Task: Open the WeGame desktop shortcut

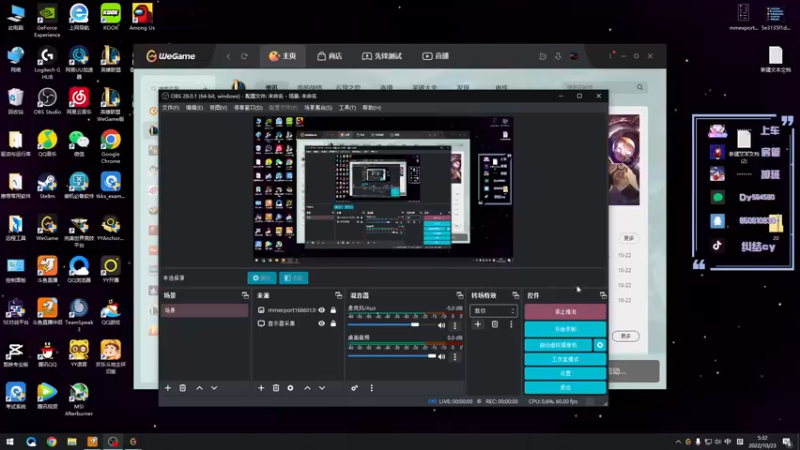Action: [x=47, y=228]
